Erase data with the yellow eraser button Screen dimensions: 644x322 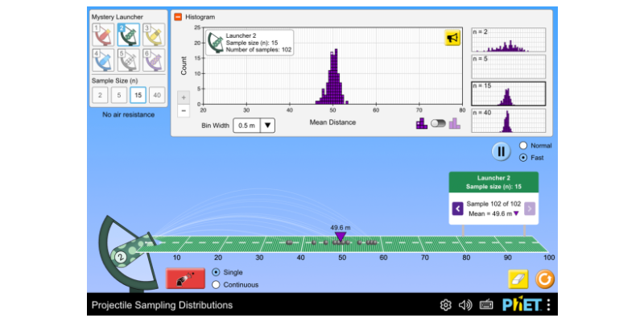tap(518, 279)
